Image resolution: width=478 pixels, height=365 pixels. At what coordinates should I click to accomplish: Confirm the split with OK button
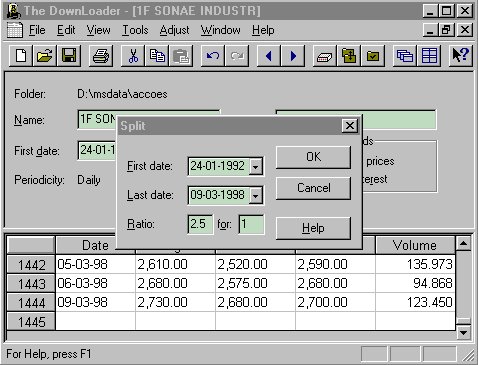point(313,157)
